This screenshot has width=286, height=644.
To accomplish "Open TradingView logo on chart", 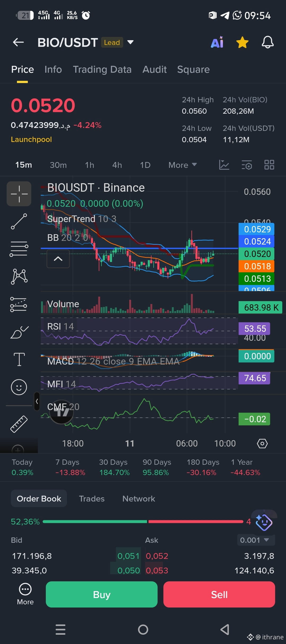I will tap(62, 412).
